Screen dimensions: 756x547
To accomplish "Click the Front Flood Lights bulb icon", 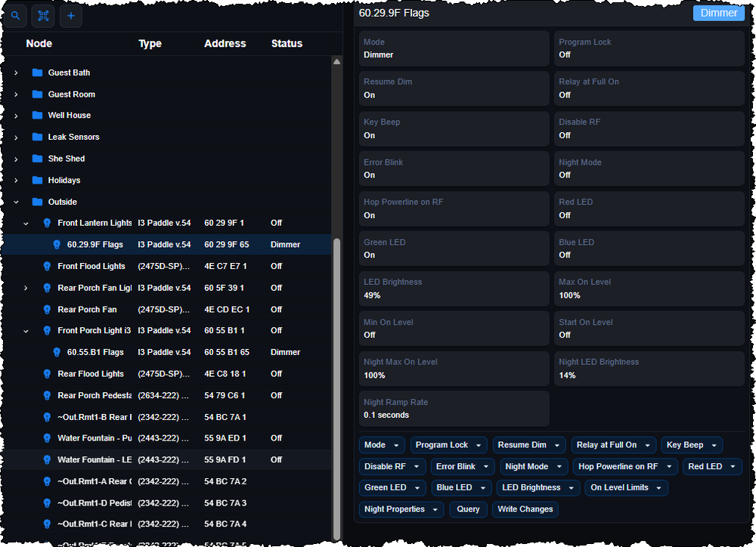I will 47,266.
